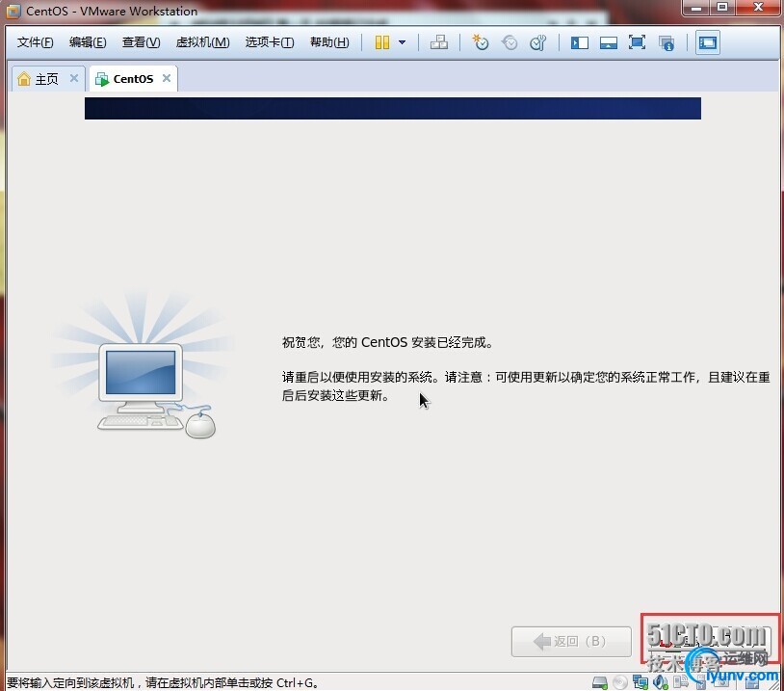Screen dimensions: 784x691
Task: Open the snapshot manager tool
Action: (x=538, y=42)
